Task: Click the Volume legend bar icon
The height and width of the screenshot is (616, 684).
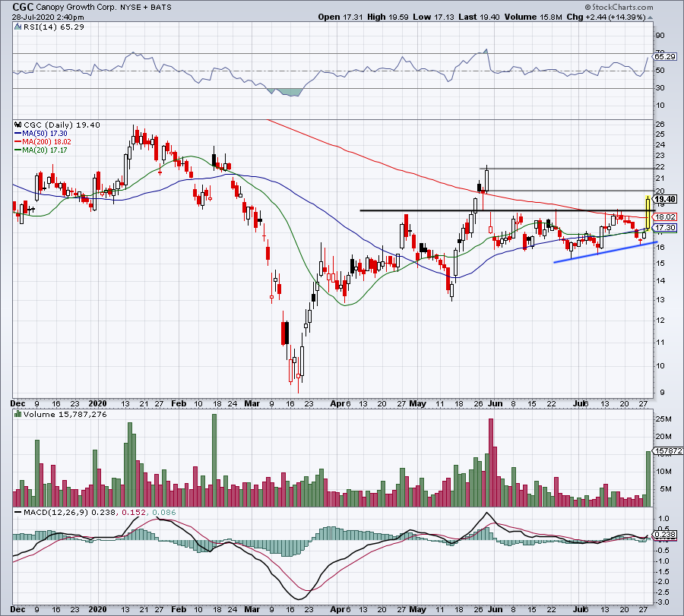Action: point(18,414)
